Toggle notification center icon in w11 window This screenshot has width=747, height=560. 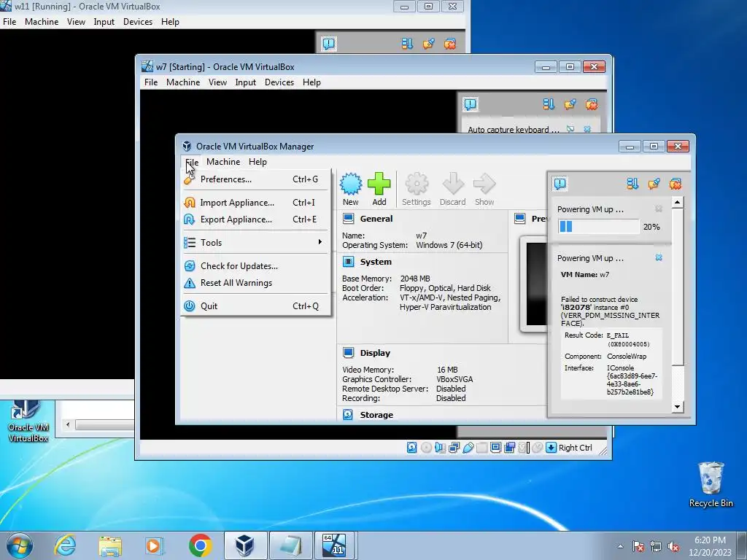point(329,44)
